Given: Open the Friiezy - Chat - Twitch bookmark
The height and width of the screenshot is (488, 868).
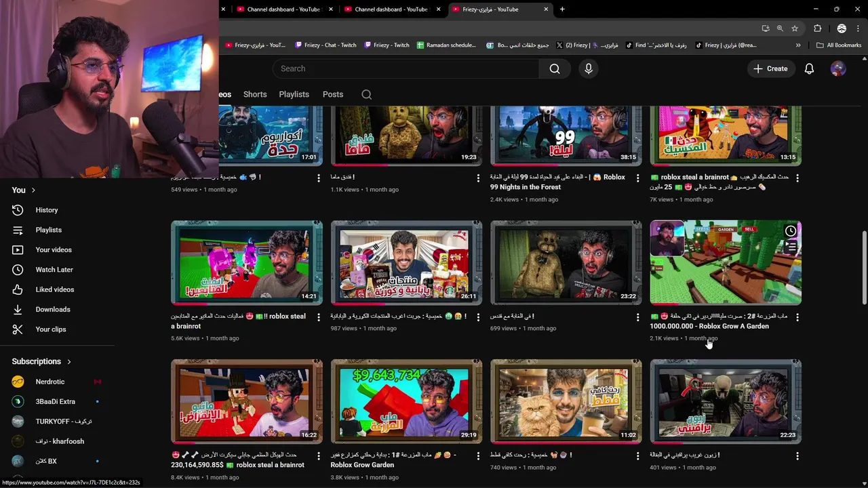Looking at the screenshot, I should pyautogui.click(x=325, y=45).
